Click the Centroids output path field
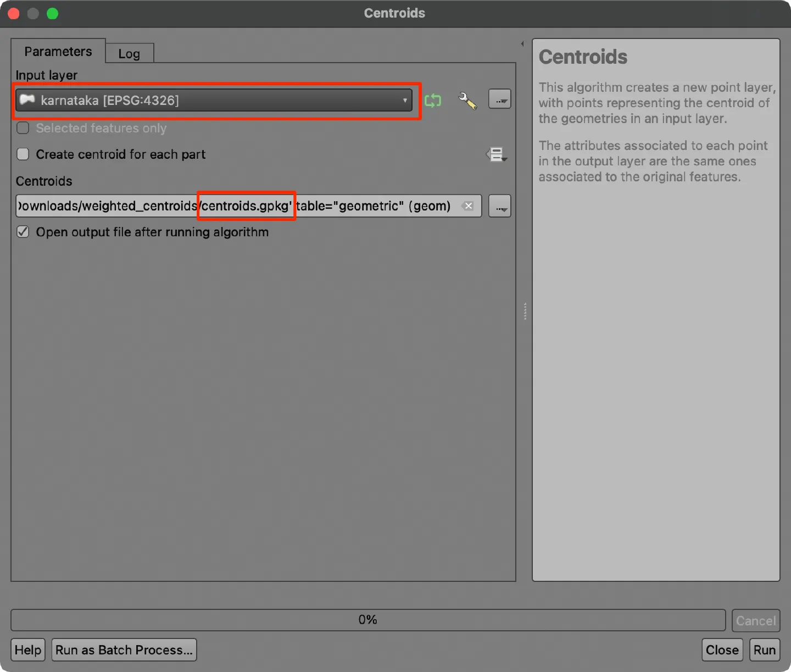This screenshot has height=672, width=791. [249, 206]
